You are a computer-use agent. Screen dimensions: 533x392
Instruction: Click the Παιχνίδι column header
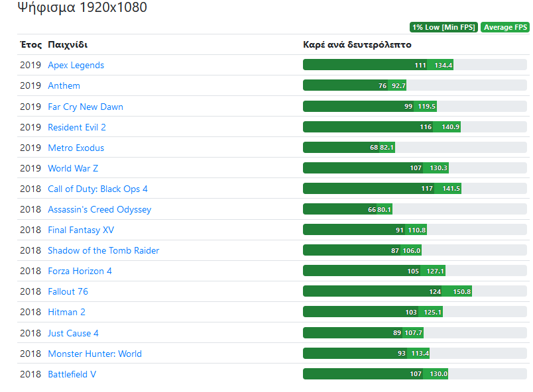[68, 44]
